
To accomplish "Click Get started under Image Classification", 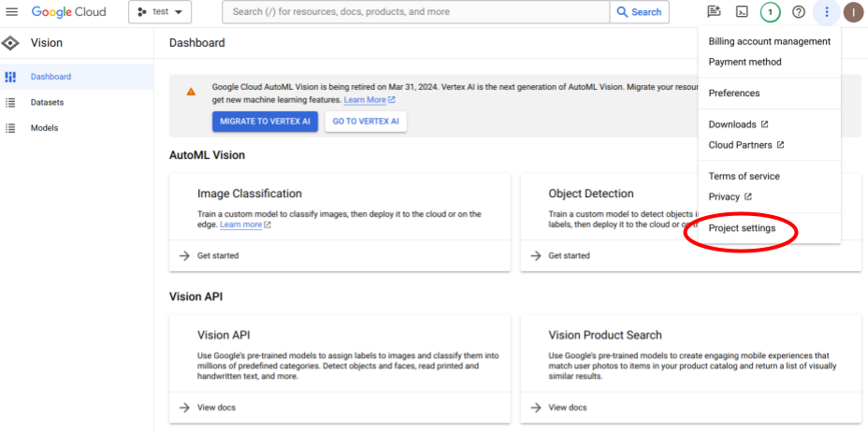I will (220, 255).
